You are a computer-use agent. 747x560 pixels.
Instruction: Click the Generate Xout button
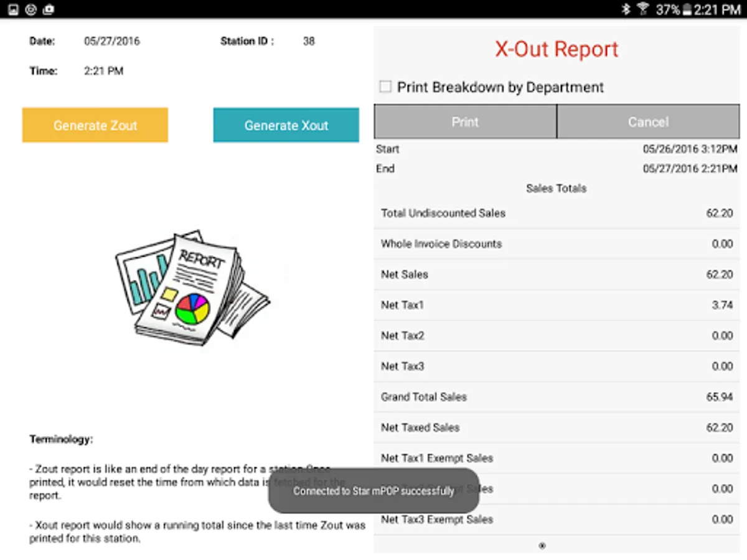[286, 125]
